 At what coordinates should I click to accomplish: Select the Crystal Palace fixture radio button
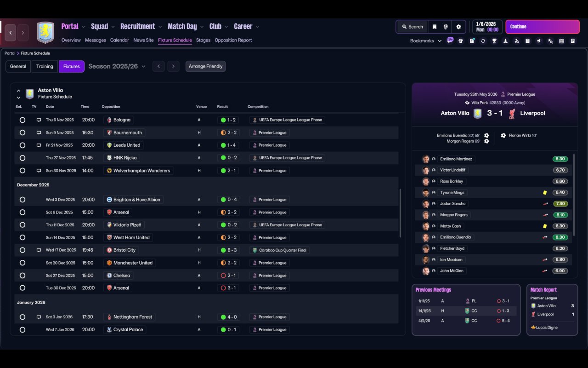[x=22, y=330]
